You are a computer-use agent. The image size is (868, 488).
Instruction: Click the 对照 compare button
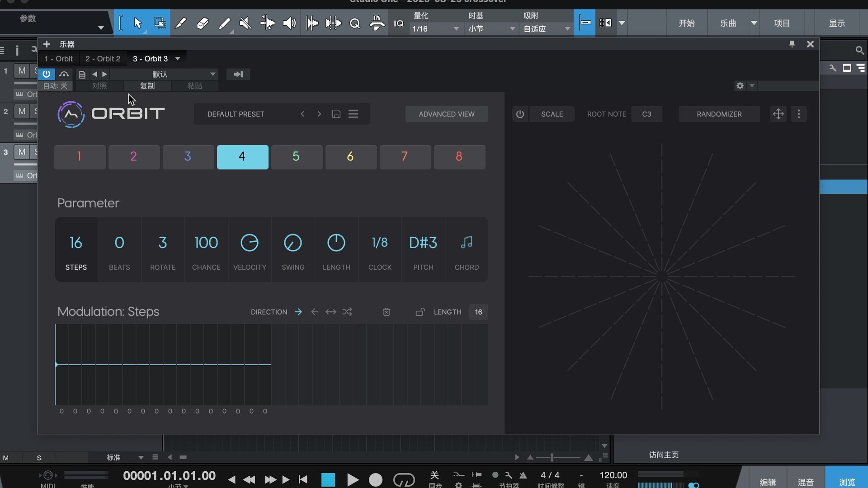click(99, 86)
